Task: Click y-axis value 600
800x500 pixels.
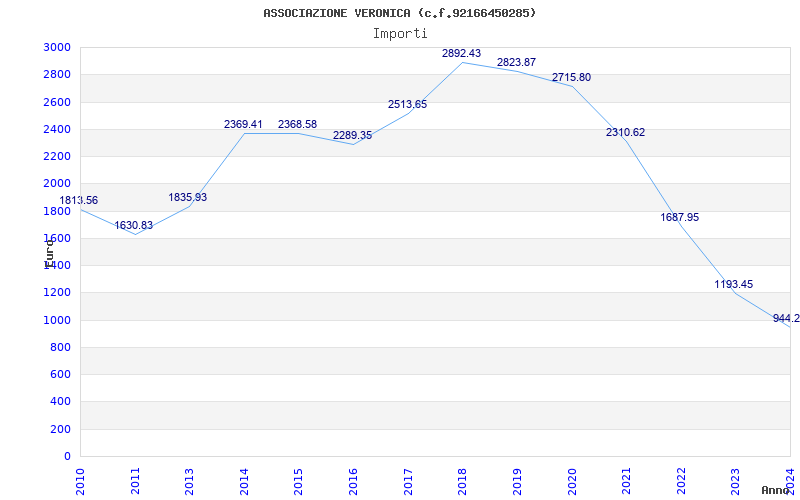Action: (x=60, y=374)
